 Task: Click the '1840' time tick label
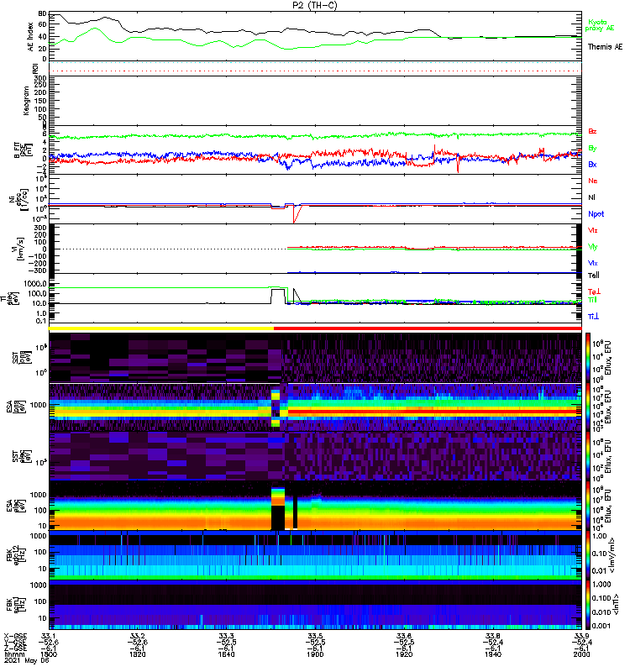pyautogui.click(x=226, y=654)
